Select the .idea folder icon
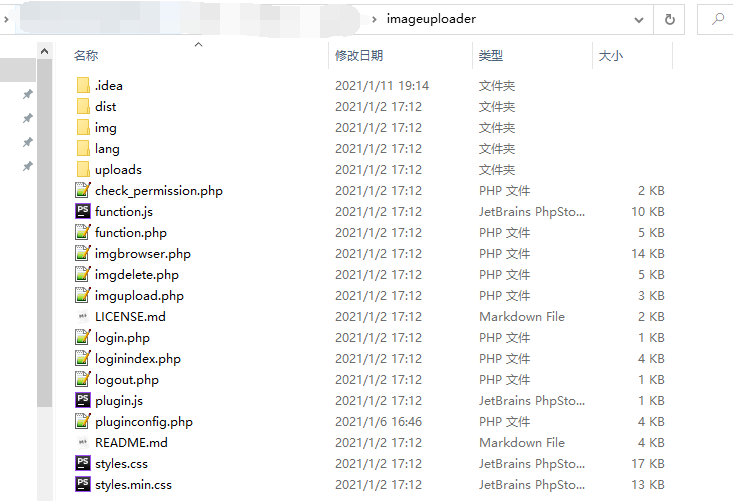Image resolution: width=733 pixels, height=501 pixels. coord(83,86)
